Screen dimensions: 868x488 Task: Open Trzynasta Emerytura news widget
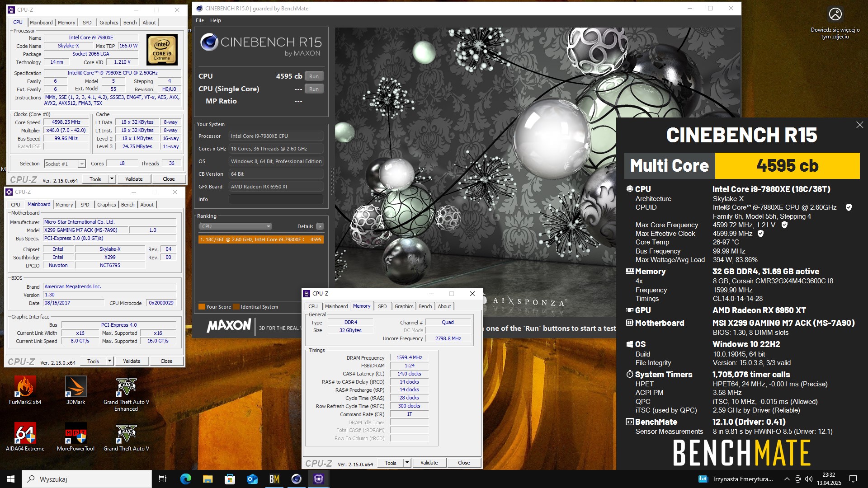pyautogui.click(x=736, y=479)
